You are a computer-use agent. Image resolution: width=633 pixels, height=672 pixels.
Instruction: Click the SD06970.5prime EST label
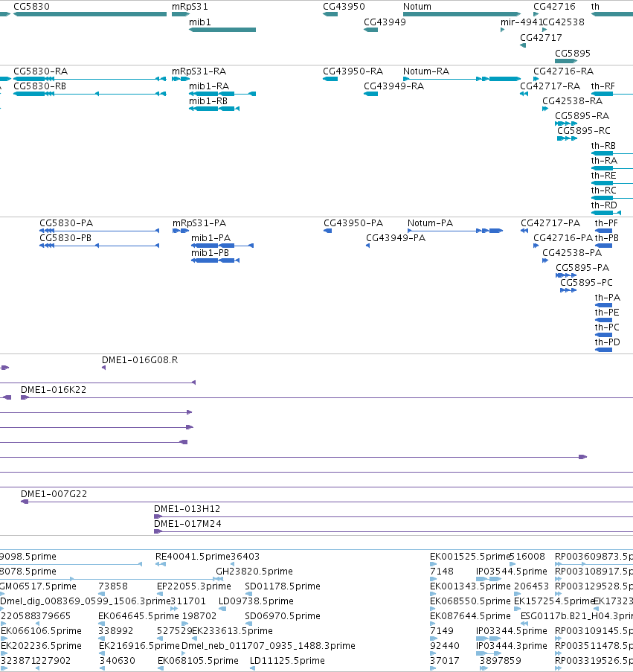click(283, 616)
